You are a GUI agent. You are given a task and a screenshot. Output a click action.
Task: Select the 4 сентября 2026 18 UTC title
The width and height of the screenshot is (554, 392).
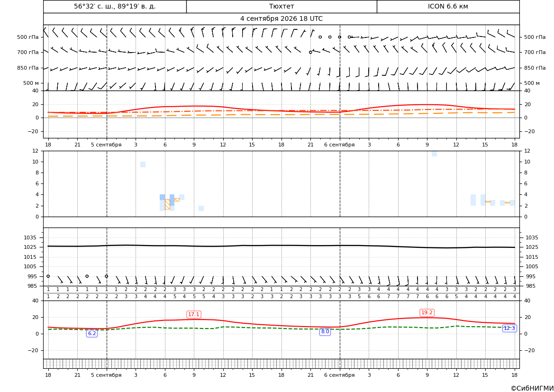[282, 19]
